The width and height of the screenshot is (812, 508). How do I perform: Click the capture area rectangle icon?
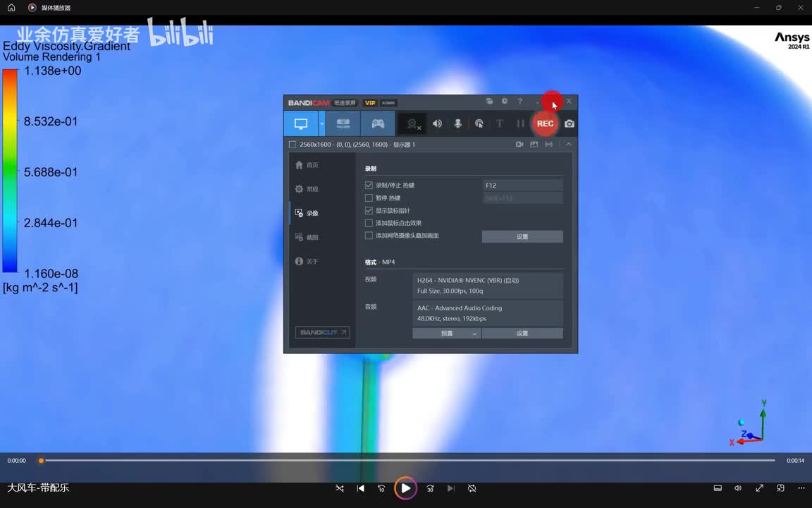[293, 144]
